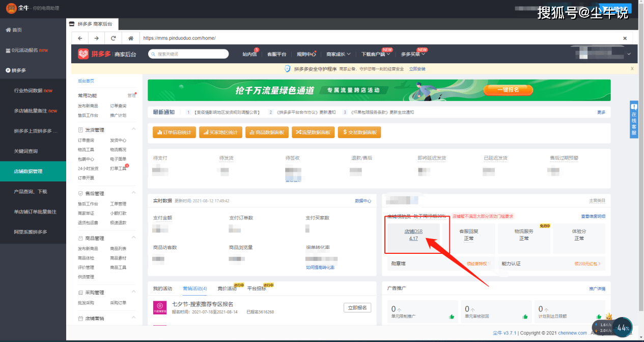Click the 交易数据面板 button
Image resolution: width=644 pixels, height=342 pixels.
click(359, 133)
